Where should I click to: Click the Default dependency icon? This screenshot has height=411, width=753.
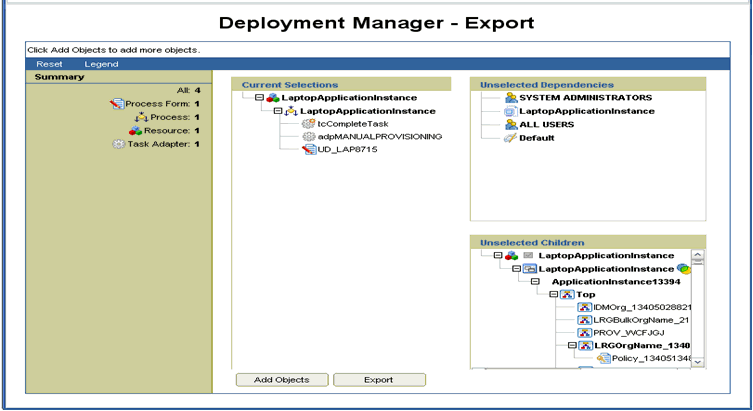click(x=510, y=138)
